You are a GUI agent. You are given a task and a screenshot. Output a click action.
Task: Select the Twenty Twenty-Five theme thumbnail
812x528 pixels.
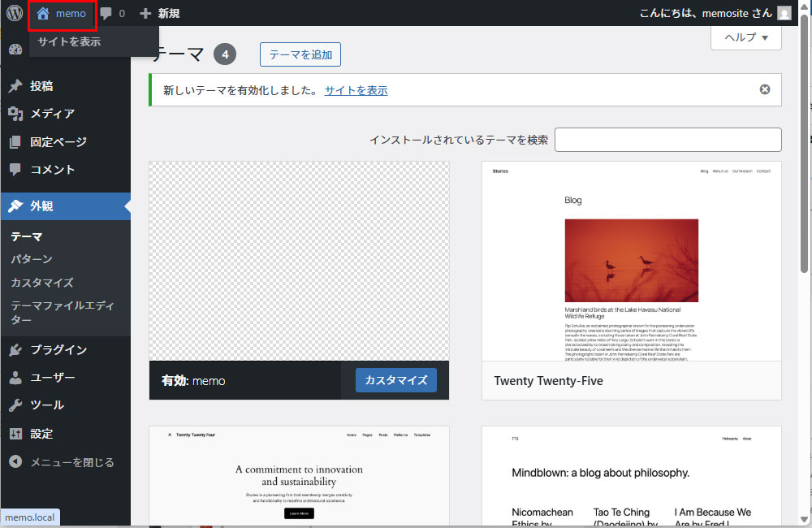coord(631,261)
